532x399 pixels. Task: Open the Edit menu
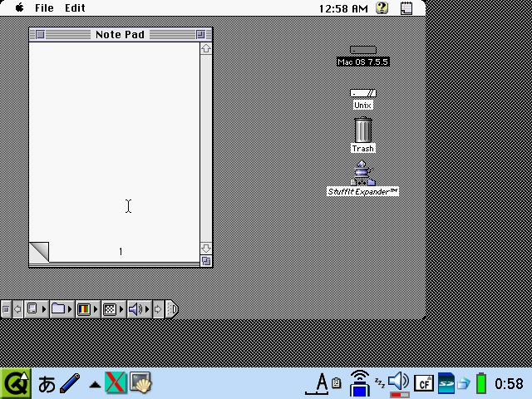[75, 8]
